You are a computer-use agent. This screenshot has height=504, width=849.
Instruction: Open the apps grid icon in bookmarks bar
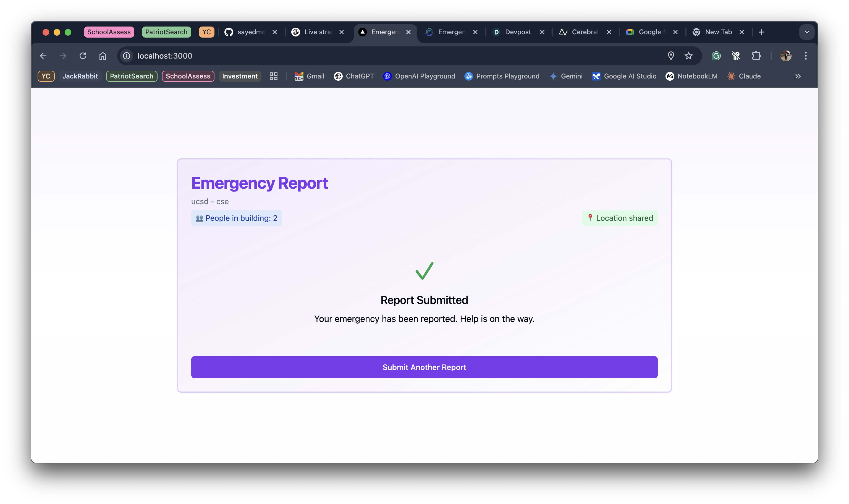point(273,76)
